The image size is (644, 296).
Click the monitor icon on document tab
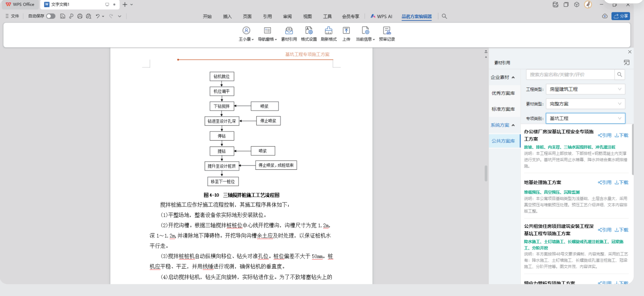click(x=107, y=4)
